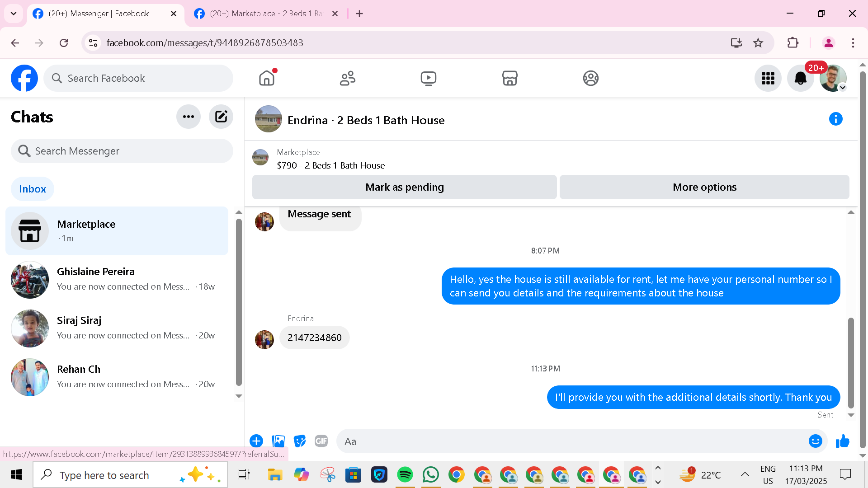The width and height of the screenshot is (868, 488).
Task: Send a thumbs-up like
Action: click(843, 441)
